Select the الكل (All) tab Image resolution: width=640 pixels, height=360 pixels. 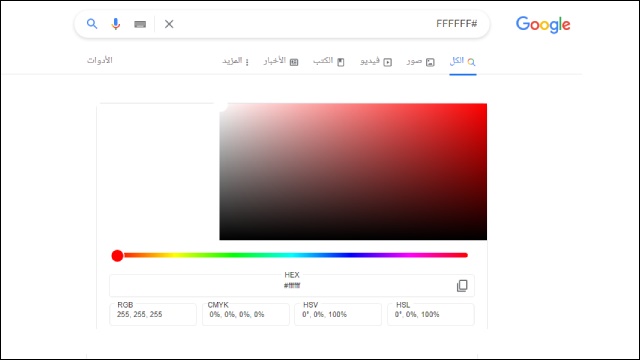coord(463,62)
